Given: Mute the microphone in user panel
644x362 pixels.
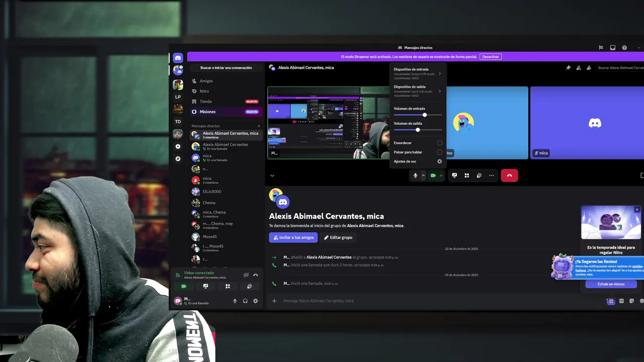Looking at the screenshot, I should pos(234,301).
